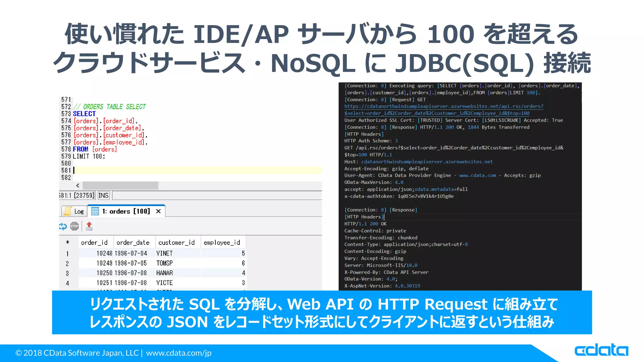Click the horizontal scrollbar thumb in editor
The image size is (644, 362).
tap(120, 185)
